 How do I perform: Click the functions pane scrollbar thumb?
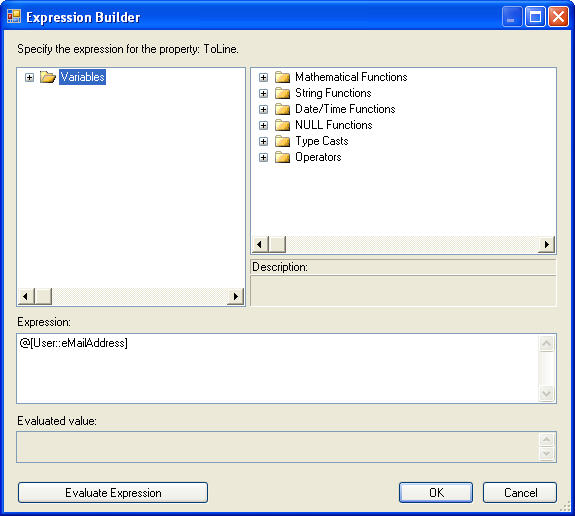click(277, 244)
